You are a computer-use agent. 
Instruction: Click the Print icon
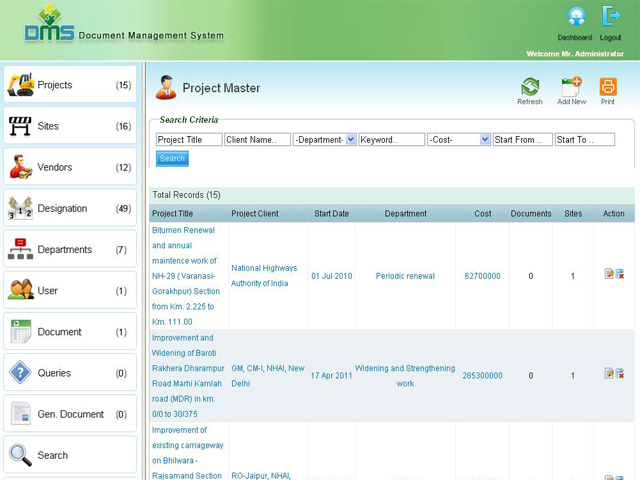(x=608, y=87)
